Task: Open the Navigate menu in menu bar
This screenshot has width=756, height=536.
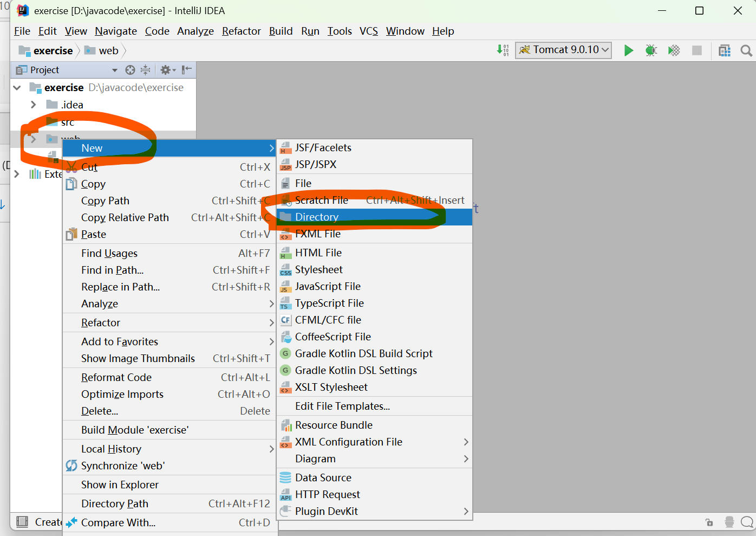Action: [116, 31]
